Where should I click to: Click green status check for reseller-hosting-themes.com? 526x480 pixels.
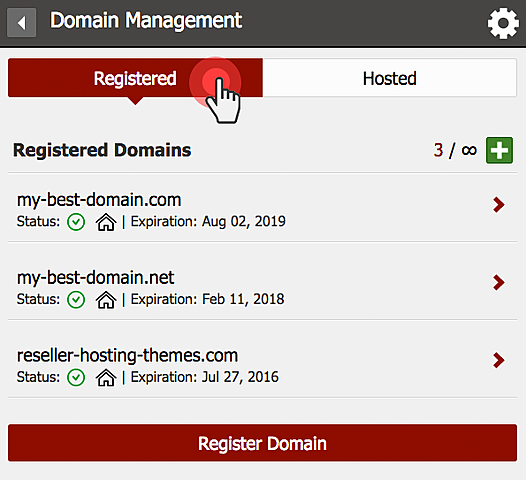coord(76,377)
